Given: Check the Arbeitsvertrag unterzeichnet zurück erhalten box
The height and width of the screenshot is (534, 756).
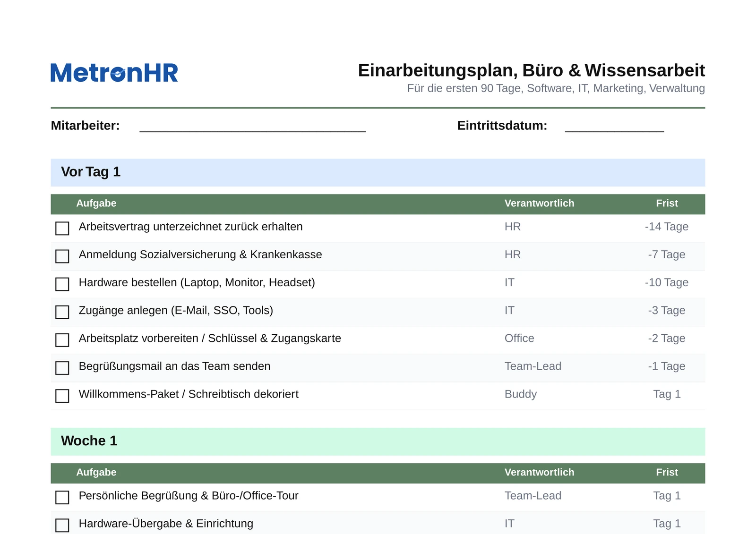Looking at the screenshot, I should tap(62, 229).
